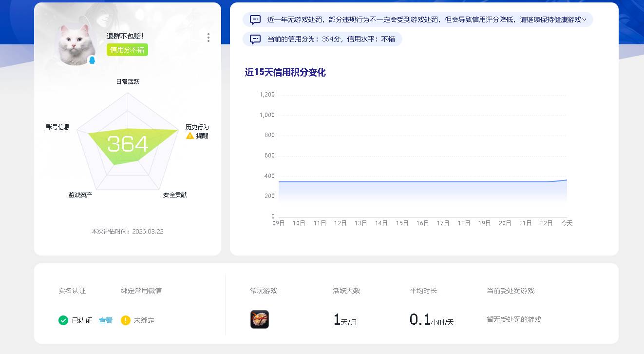Viewport: 644px width, 354px height.
Task: Click the chat bubble icon beside current credit score
Action: tap(255, 39)
